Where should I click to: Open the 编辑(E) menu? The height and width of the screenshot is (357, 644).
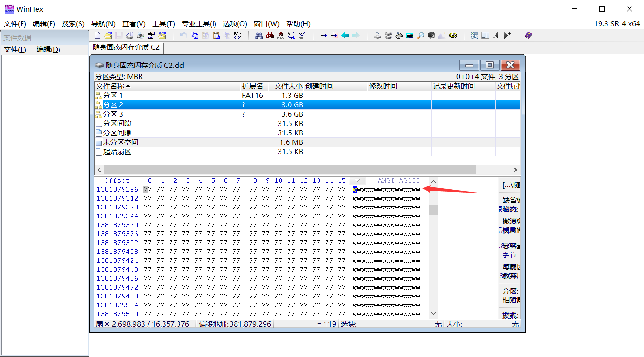point(44,23)
